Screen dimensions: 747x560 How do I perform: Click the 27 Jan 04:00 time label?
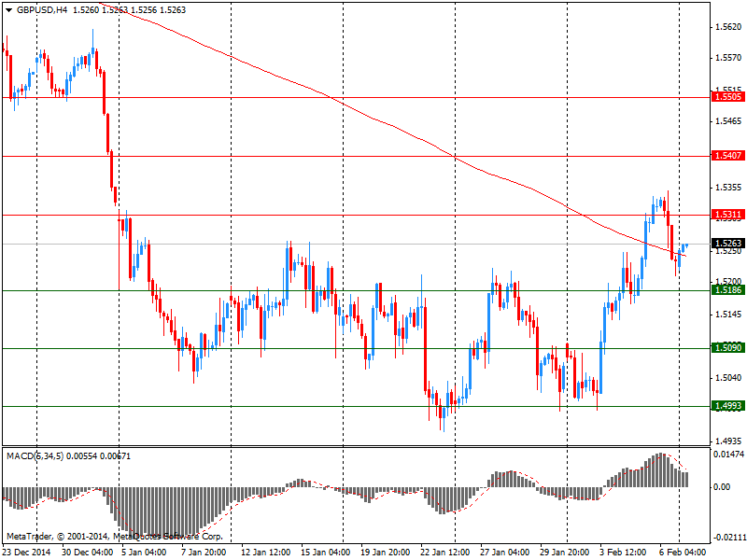pos(504,553)
